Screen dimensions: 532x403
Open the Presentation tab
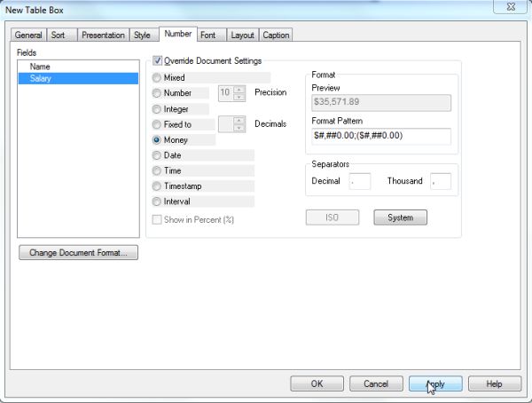pos(103,35)
